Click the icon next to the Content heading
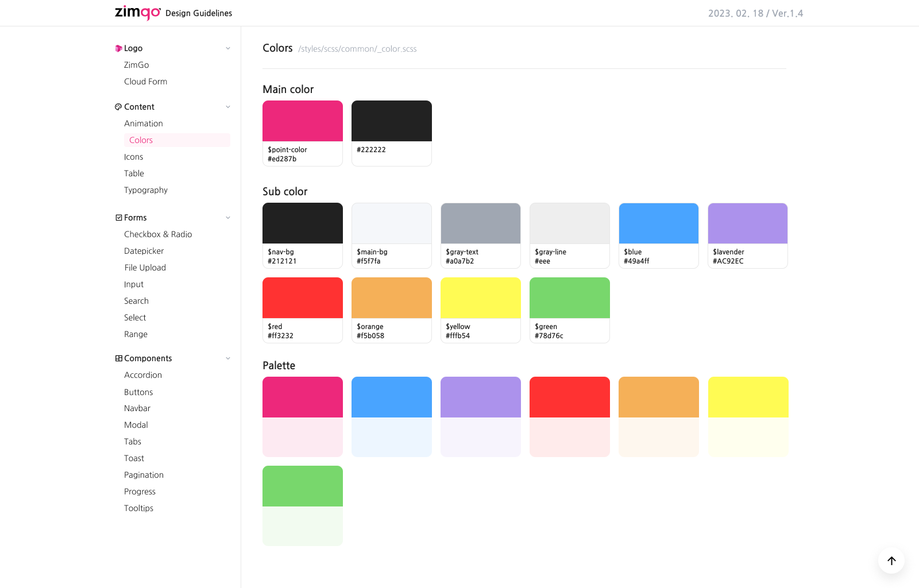Screen dimensions: 919x588 [x=118, y=107]
